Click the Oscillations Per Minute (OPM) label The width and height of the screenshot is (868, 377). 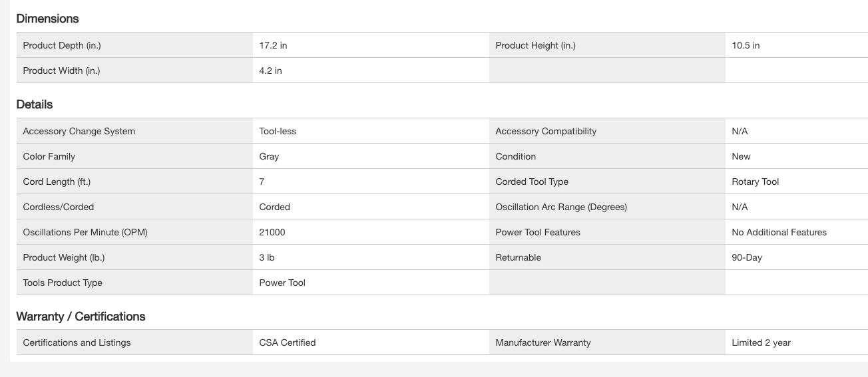85,232
